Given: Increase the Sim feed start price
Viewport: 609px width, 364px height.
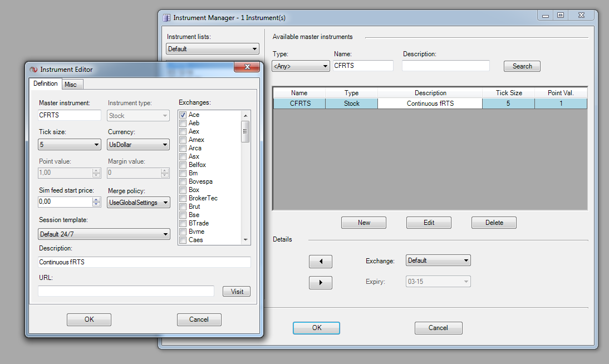Looking at the screenshot, I should coord(96,200).
